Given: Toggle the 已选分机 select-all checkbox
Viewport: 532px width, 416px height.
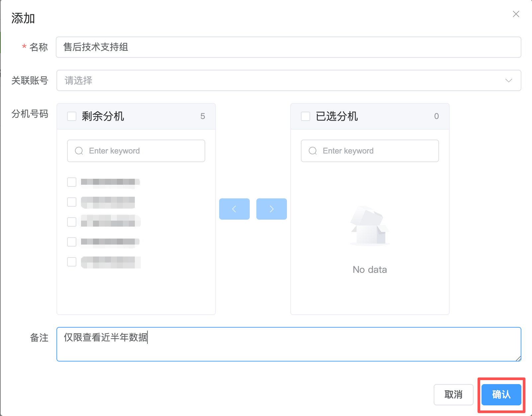Looking at the screenshot, I should coord(306,116).
